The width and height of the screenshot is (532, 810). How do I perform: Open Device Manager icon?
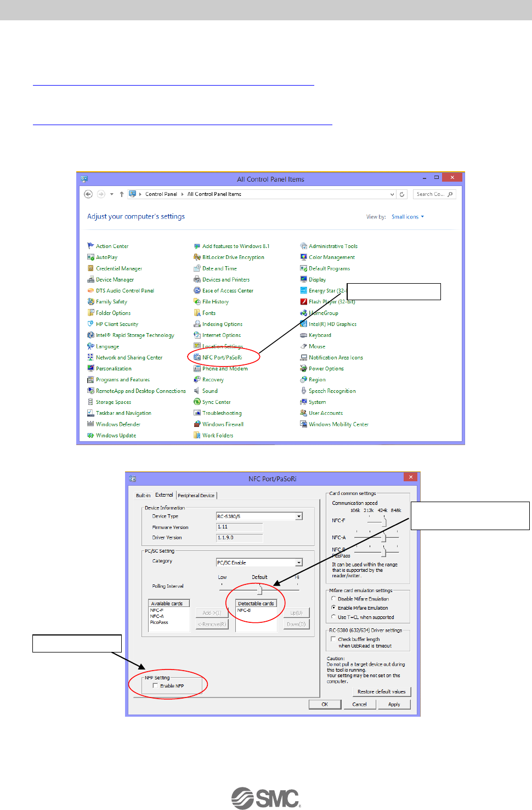(x=90, y=279)
